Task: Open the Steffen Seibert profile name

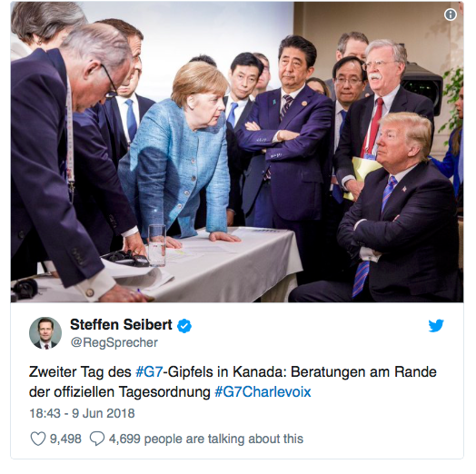Action: (x=121, y=325)
